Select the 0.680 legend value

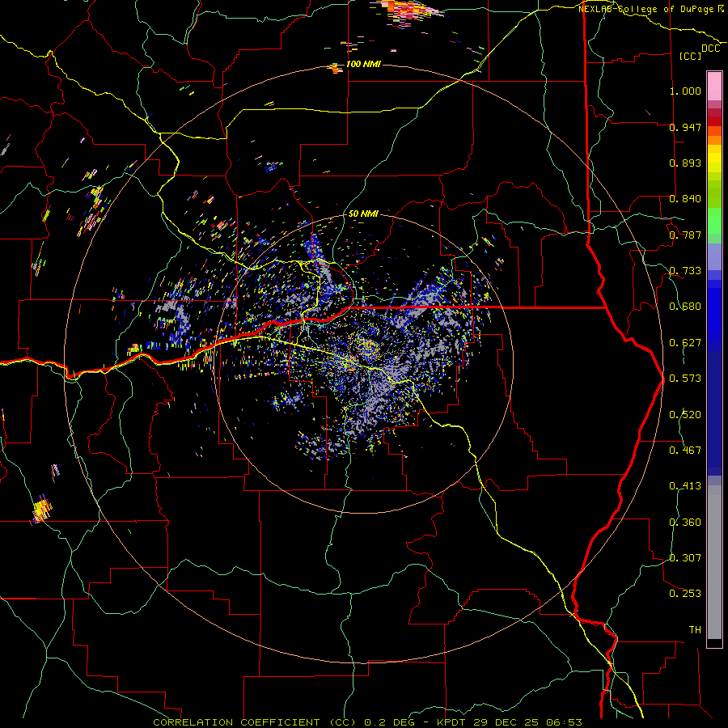click(685, 307)
